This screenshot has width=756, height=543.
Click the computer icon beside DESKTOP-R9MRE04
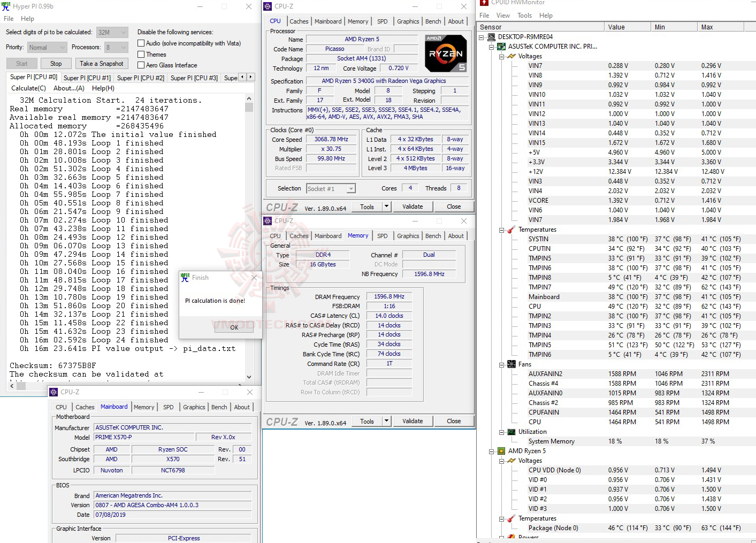coord(491,37)
